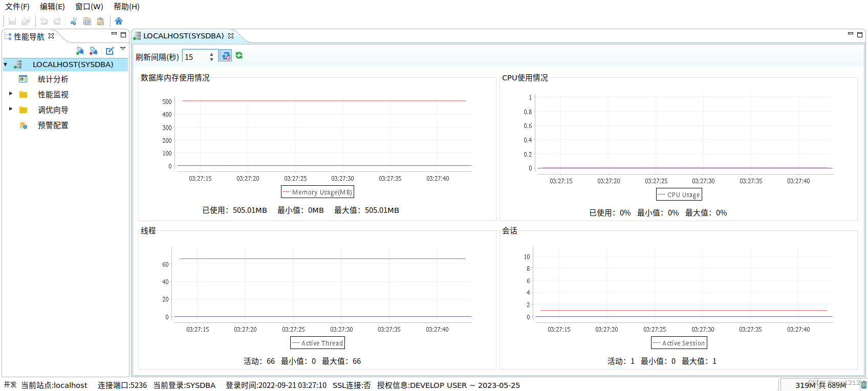Maximize the 性能导航 panel

[x=123, y=35]
